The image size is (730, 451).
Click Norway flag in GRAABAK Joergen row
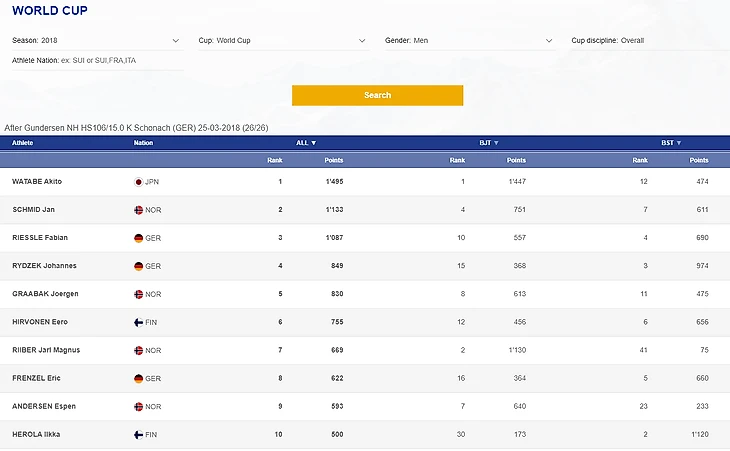139,294
